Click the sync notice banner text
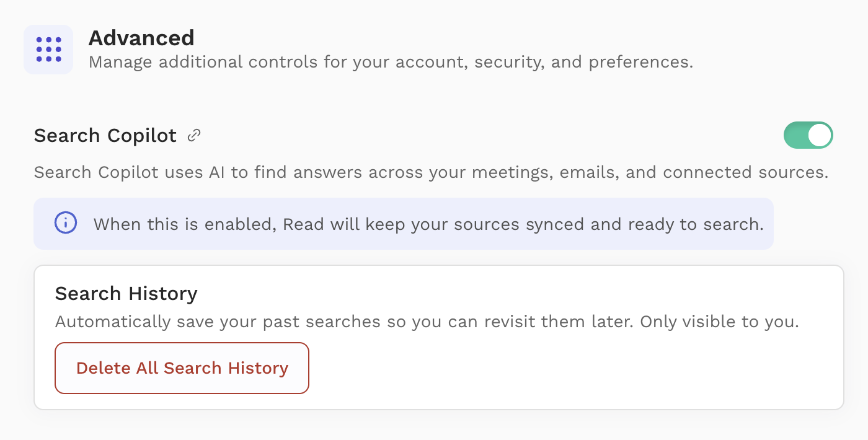Screen dimensions: 868x440 pos(427,224)
